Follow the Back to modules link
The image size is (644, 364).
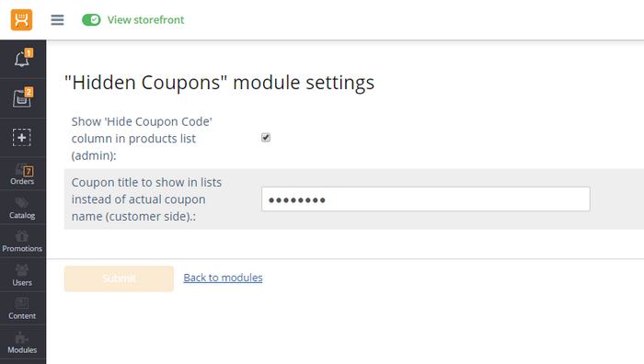[223, 278]
